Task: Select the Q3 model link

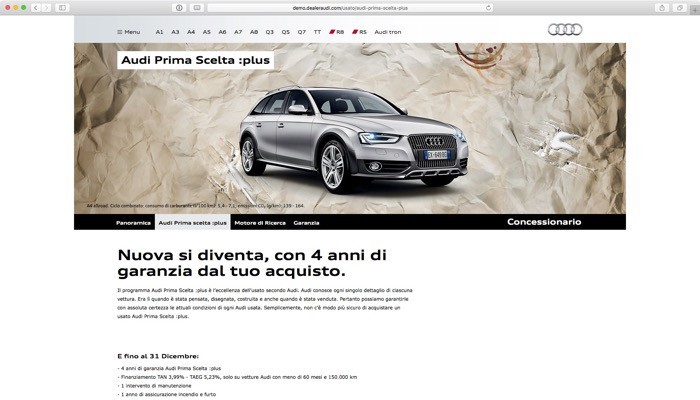Action: 270,32
